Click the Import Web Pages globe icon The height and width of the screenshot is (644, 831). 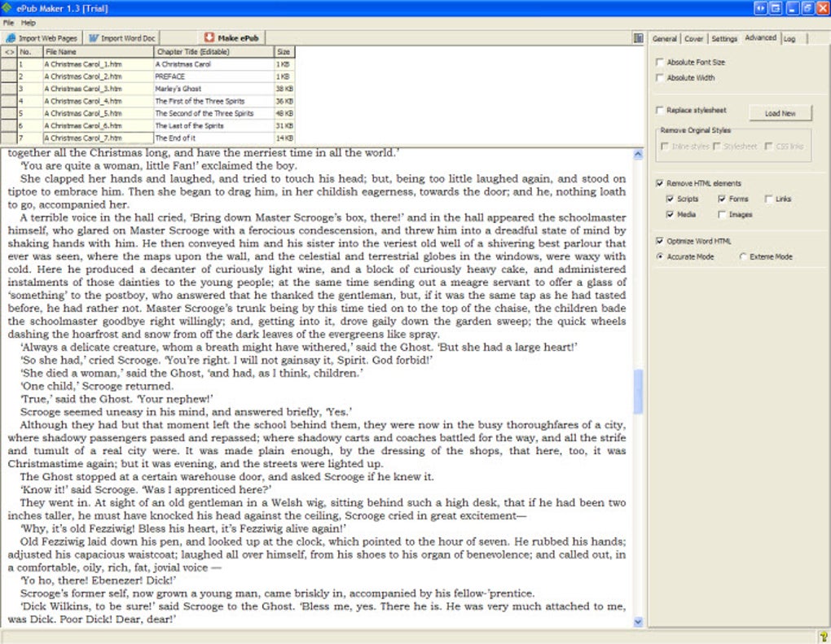(9, 38)
